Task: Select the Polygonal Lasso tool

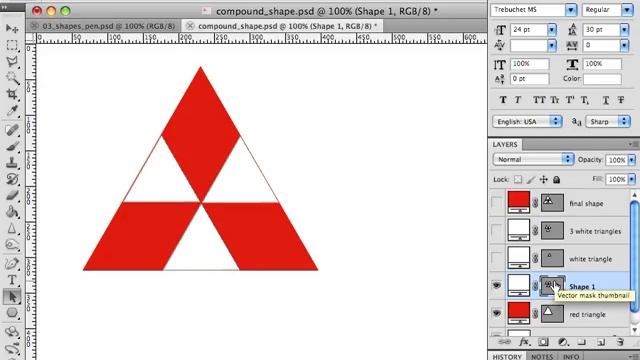Action: [x=12, y=62]
